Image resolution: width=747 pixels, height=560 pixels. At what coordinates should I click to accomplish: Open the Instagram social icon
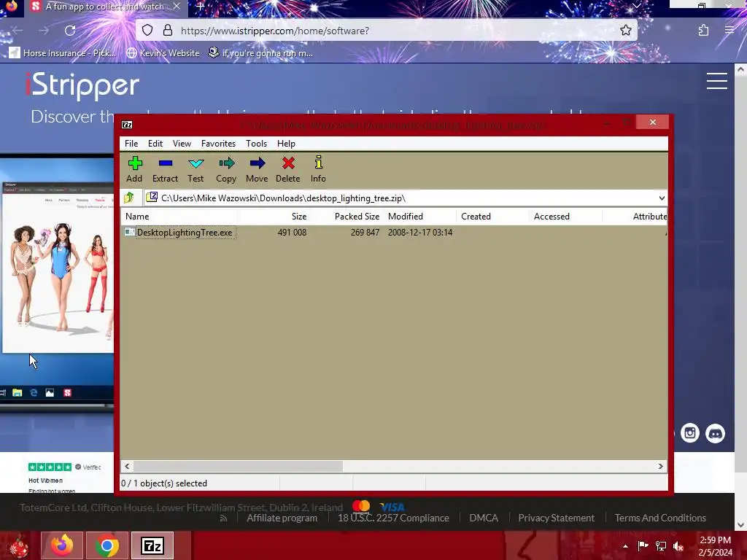(690, 433)
